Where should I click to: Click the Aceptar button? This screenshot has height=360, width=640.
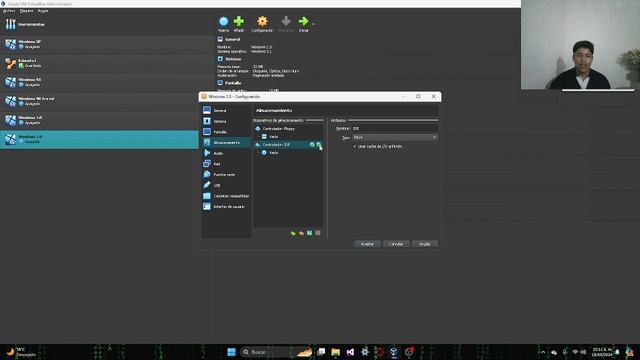point(367,244)
